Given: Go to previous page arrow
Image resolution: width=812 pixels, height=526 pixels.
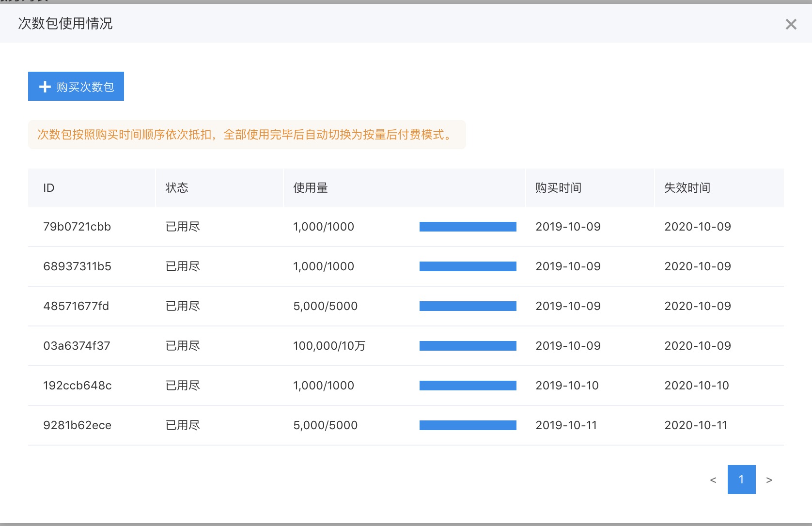Looking at the screenshot, I should (x=713, y=480).
